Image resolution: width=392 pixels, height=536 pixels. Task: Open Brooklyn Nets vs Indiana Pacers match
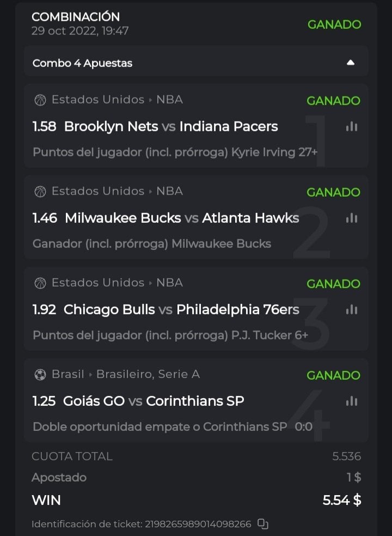tap(171, 126)
